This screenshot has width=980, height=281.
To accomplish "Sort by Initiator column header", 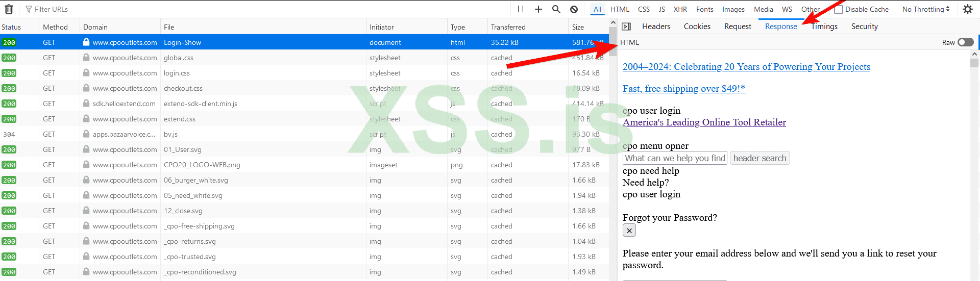I will (407, 27).
